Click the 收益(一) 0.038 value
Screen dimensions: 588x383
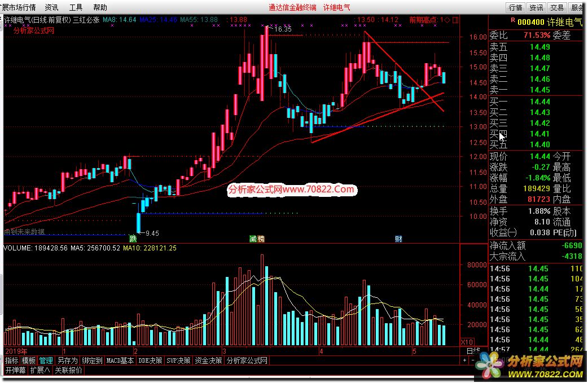(540, 233)
